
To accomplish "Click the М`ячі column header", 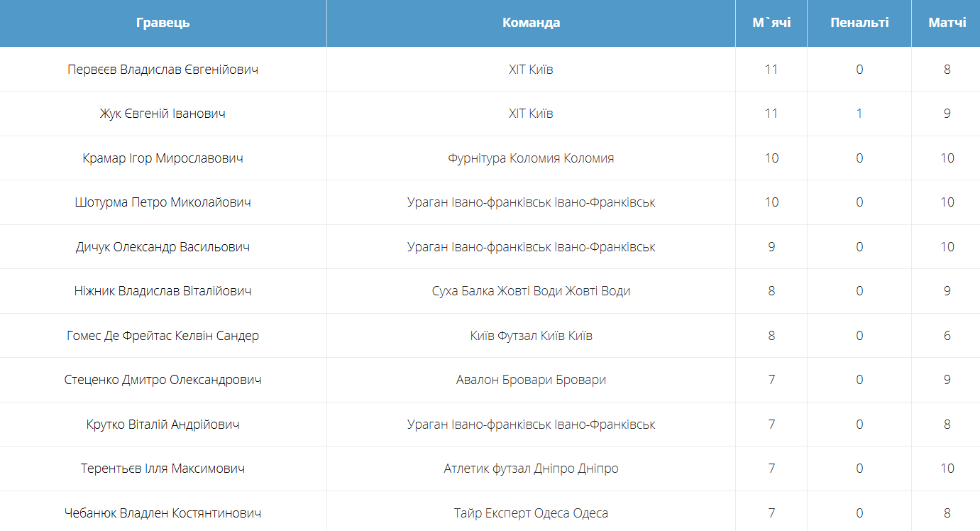I will [x=771, y=23].
